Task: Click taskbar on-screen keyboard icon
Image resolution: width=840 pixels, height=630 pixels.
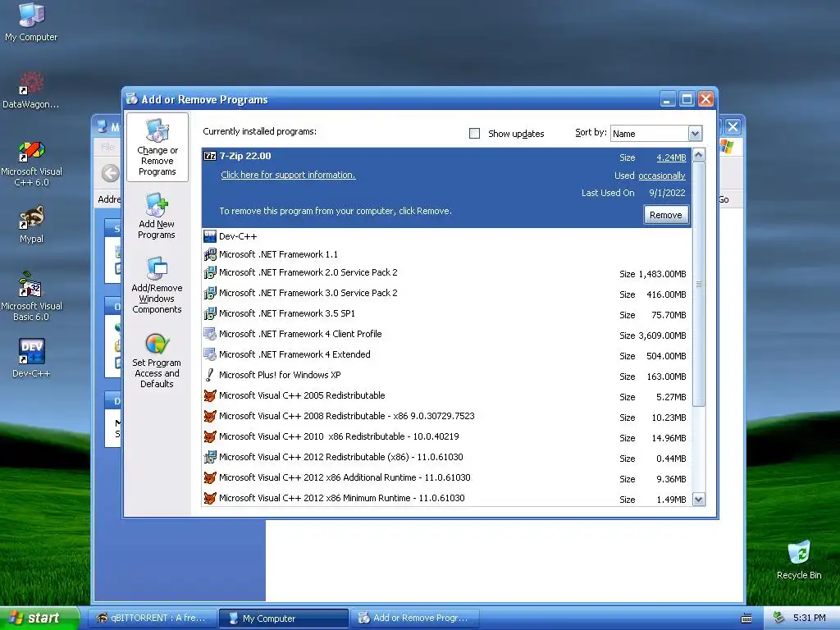Action: tap(746, 619)
